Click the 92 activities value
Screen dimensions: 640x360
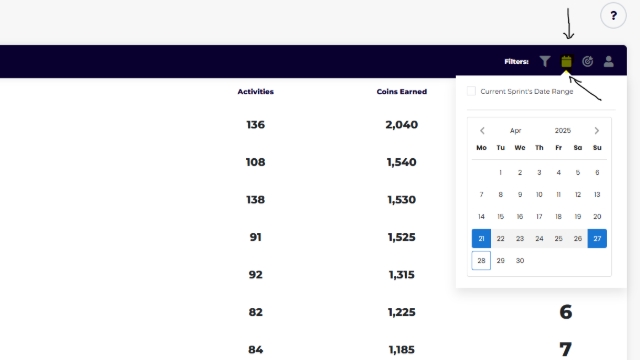256,275
